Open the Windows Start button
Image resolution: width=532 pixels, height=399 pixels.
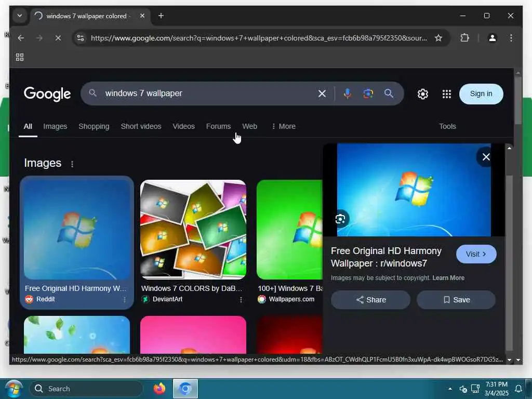pos(14,389)
